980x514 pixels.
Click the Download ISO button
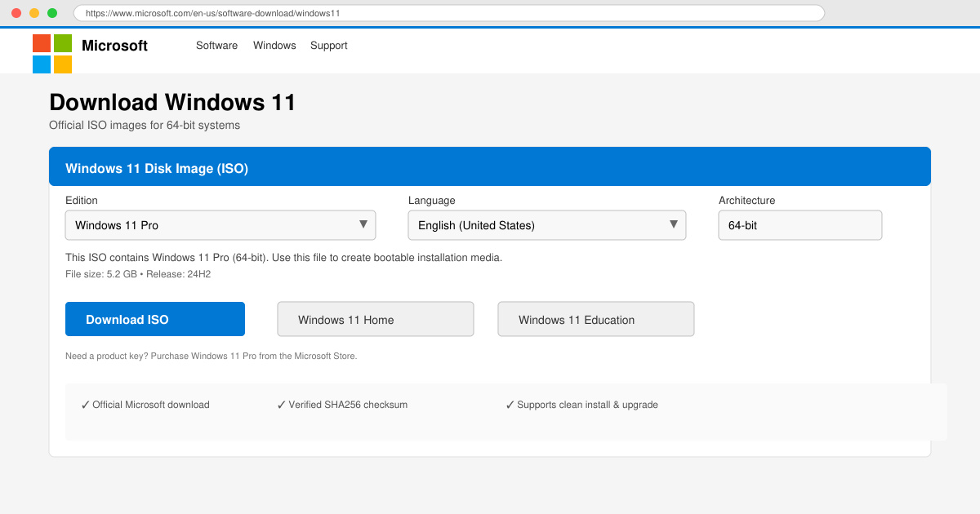pos(155,319)
